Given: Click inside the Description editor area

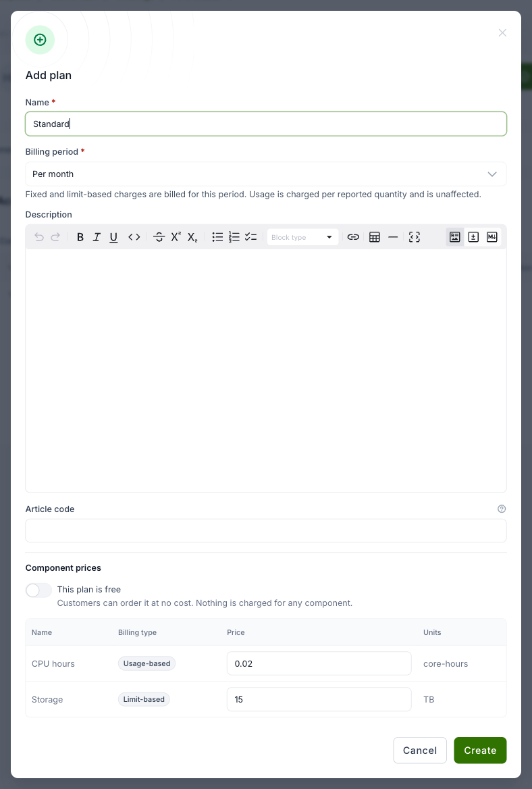Looking at the screenshot, I should (266, 370).
